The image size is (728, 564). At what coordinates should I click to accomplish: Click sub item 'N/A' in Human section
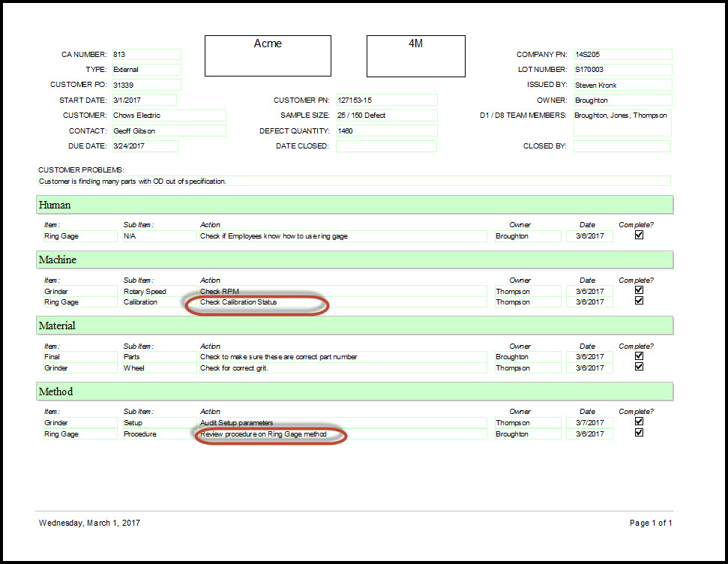click(159, 236)
